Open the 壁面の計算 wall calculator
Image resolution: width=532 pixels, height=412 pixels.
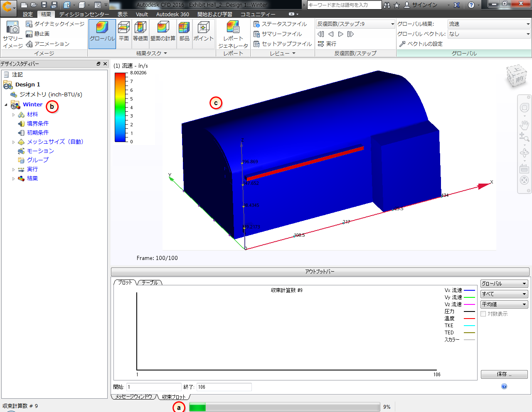coord(163,34)
